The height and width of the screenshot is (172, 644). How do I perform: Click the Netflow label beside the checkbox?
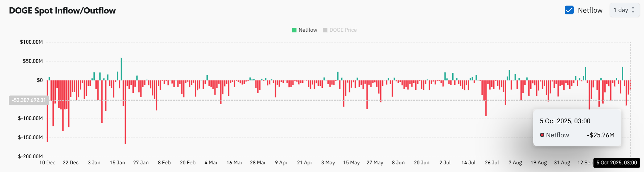click(590, 10)
